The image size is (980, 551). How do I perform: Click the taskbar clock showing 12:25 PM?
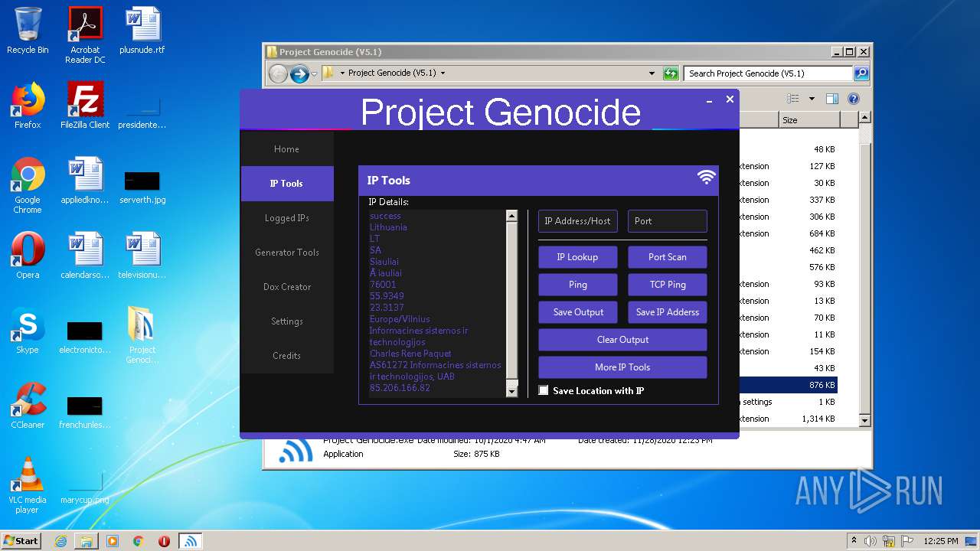(942, 541)
